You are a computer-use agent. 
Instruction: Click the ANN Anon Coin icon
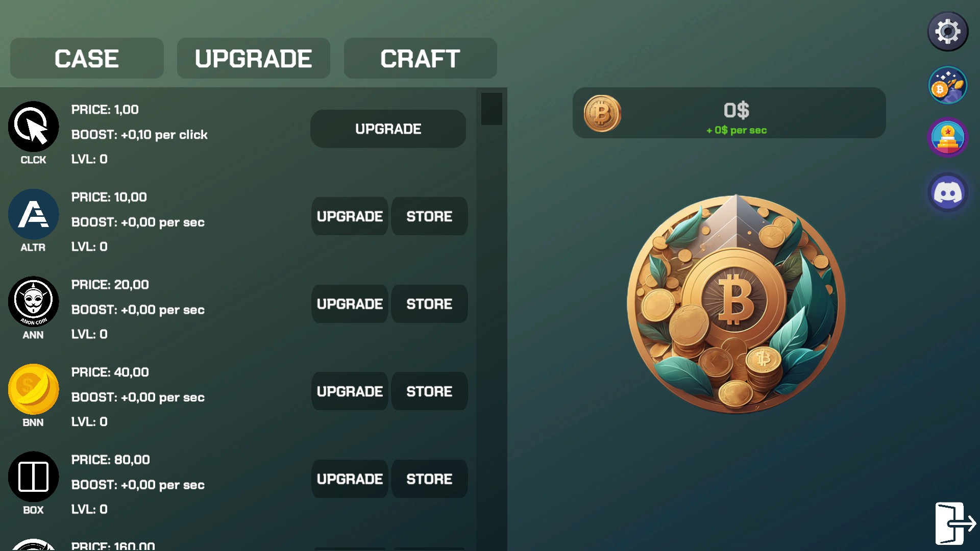coord(33,302)
